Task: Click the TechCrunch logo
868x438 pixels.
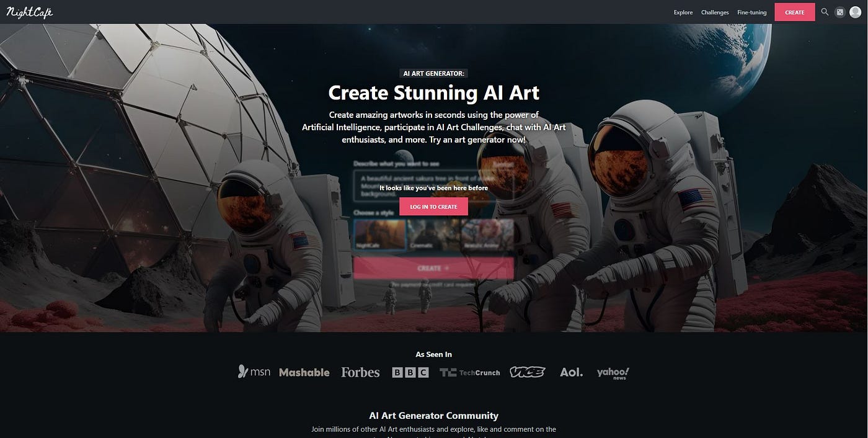Action: [470, 372]
